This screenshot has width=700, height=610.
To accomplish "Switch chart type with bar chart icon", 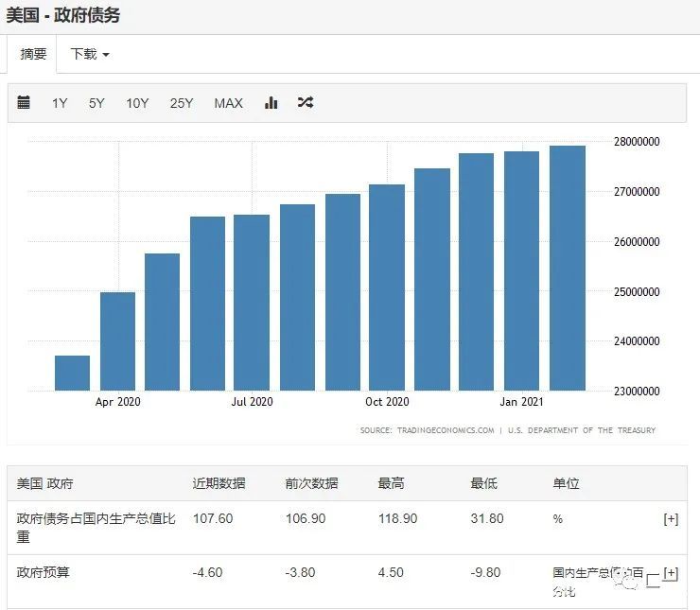I will (271, 103).
